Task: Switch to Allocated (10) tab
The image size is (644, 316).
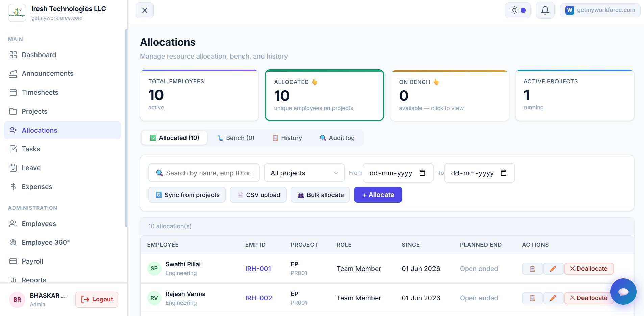Action: 174,138
